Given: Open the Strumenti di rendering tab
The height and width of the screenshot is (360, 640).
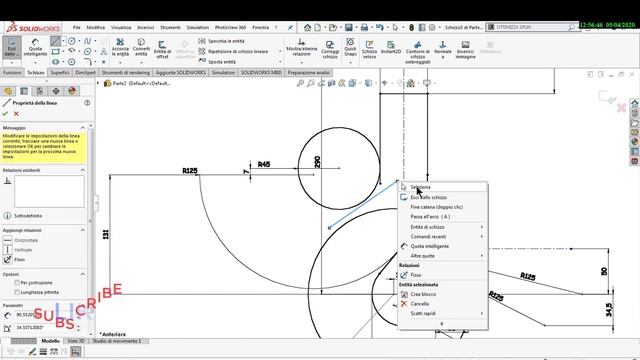Looking at the screenshot, I should pyautogui.click(x=126, y=73).
